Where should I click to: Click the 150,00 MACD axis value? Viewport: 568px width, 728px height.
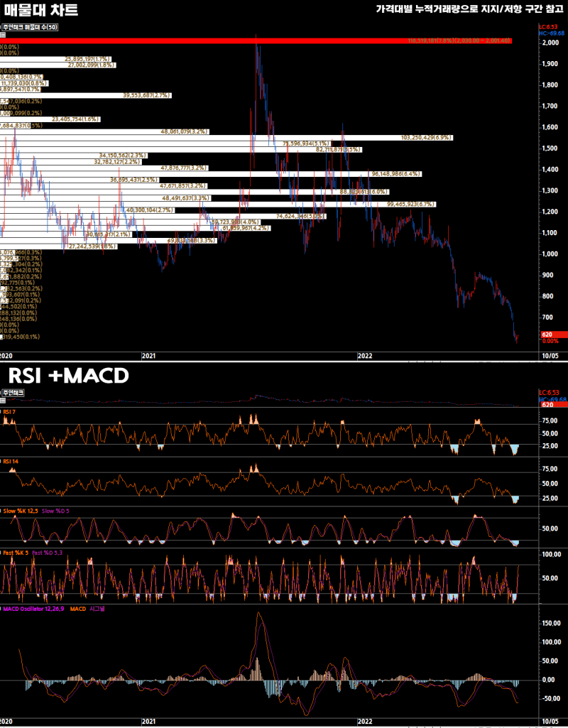550,623
